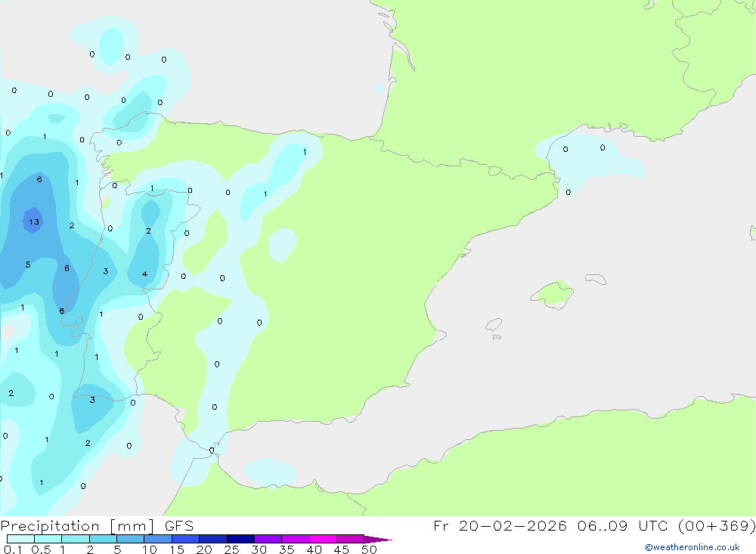This screenshot has width=756, height=554.
Task: Click the 'Precipitation [mm] GFS' title
Action: [97, 525]
